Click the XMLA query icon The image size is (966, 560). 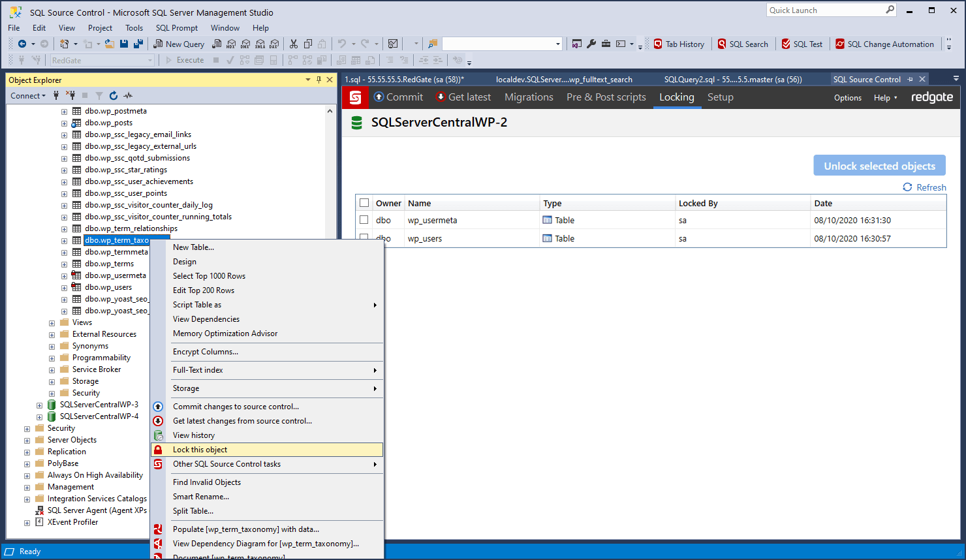point(260,44)
